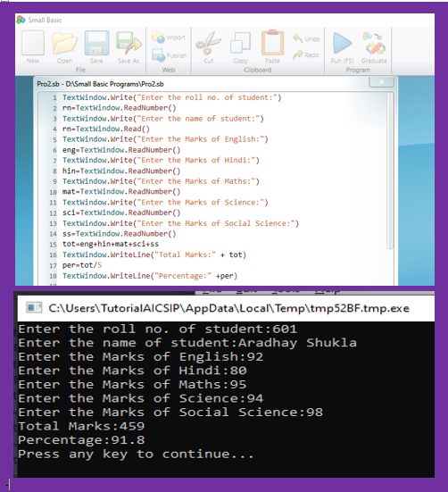Undo the last edit
This screenshot has height=492, width=448.
tap(306, 39)
